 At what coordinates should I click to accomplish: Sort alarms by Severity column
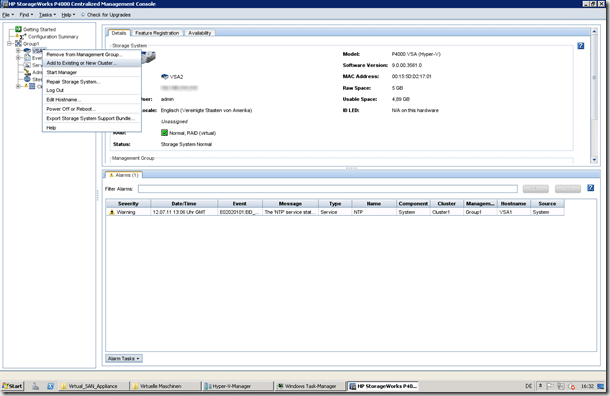(128, 203)
